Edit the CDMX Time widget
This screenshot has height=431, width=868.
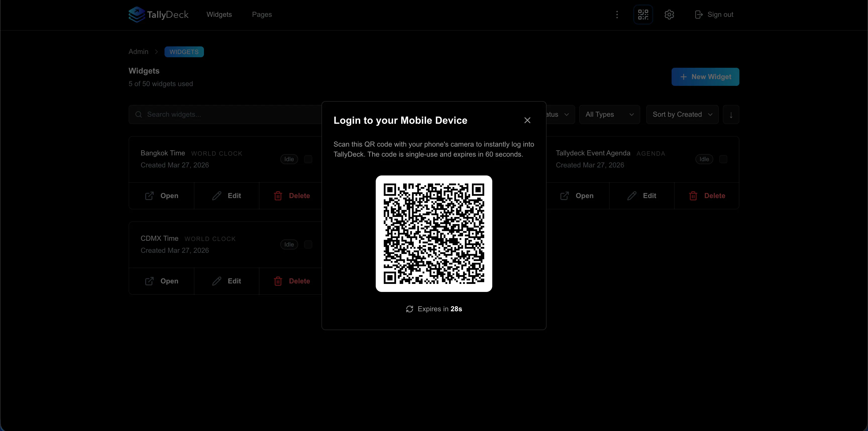(x=227, y=281)
